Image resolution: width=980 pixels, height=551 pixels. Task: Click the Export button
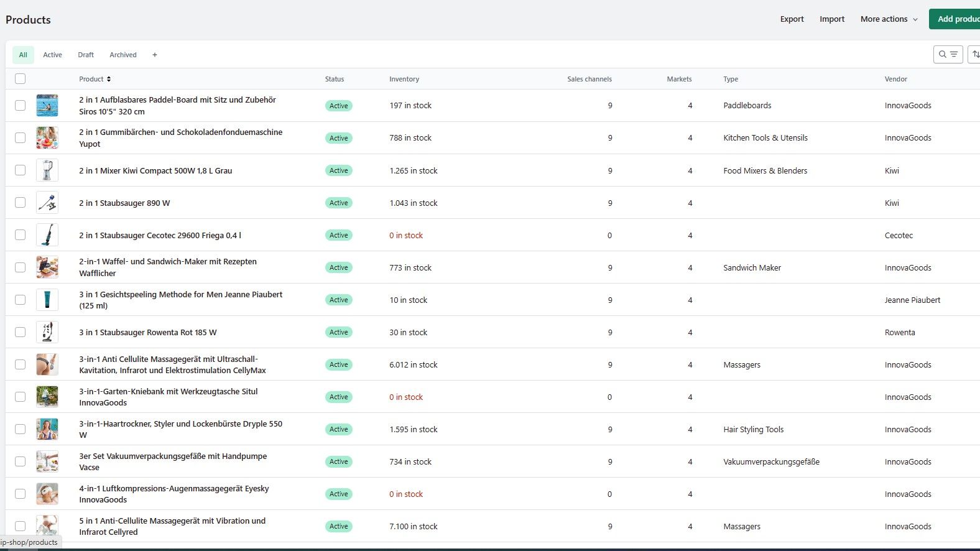(792, 19)
